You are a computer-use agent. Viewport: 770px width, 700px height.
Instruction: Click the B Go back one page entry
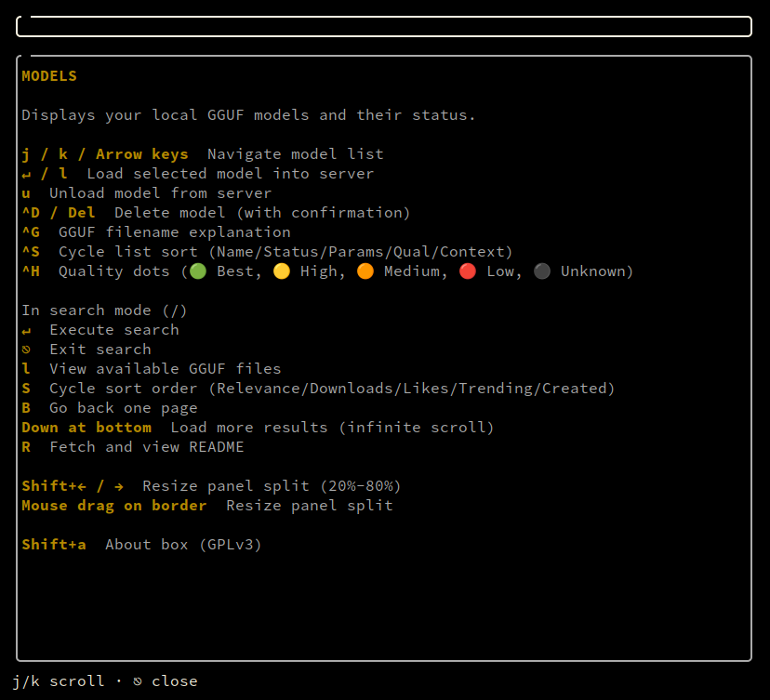coord(110,408)
